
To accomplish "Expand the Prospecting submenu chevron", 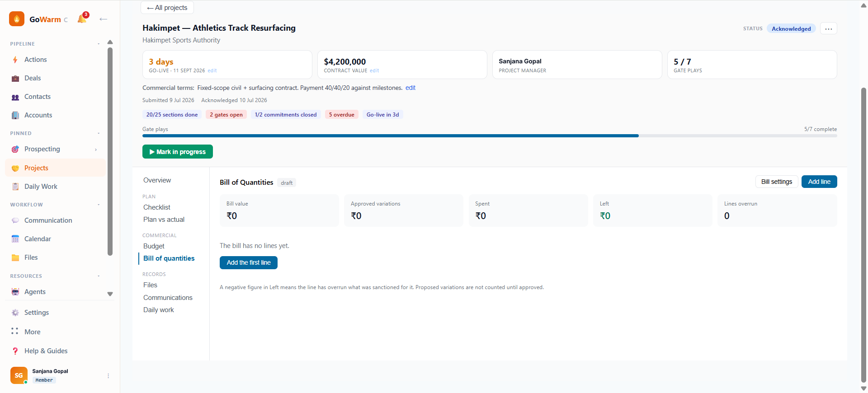I will pos(96,150).
